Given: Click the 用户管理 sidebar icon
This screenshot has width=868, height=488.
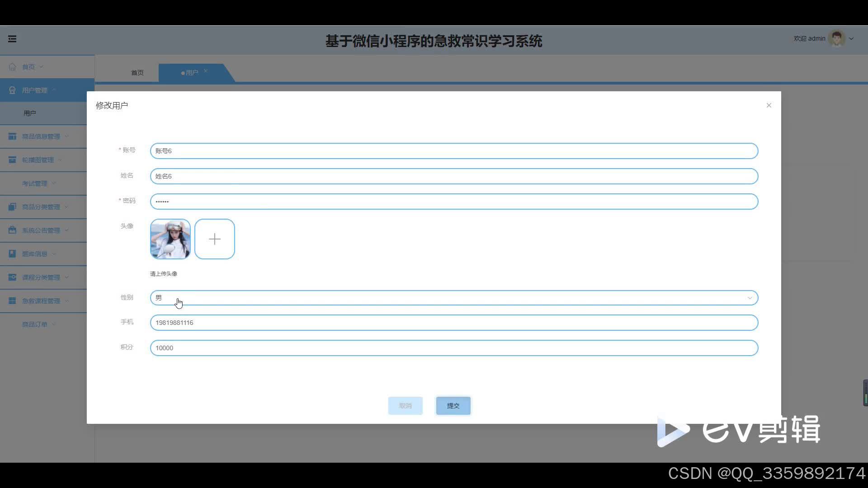Looking at the screenshot, I should 12,90.
